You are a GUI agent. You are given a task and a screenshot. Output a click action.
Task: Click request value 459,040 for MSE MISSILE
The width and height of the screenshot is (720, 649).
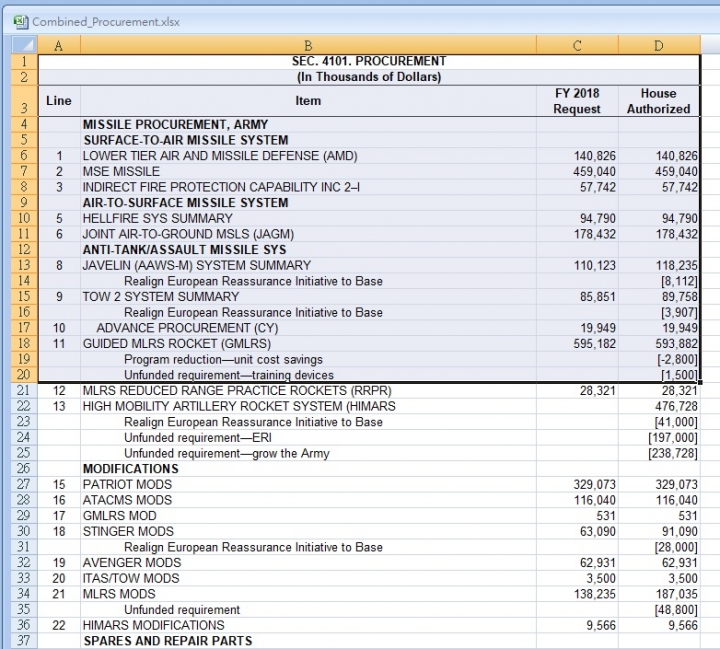pos(577,171)
